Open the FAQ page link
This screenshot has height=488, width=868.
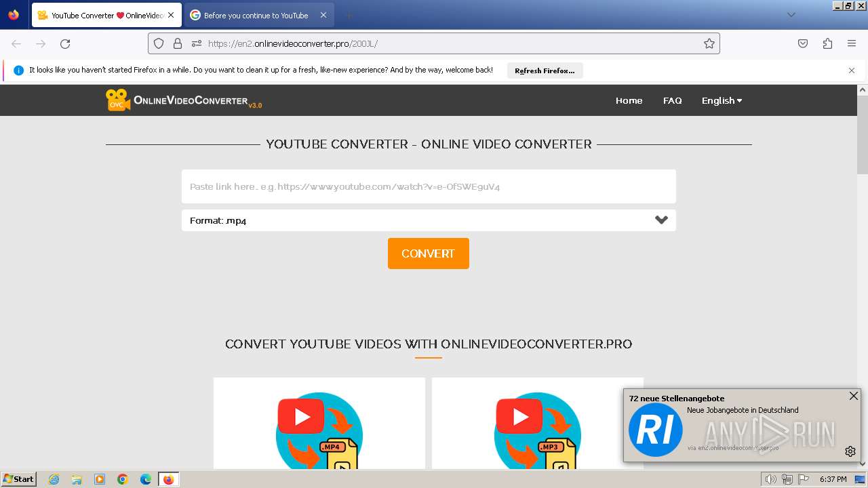pos(672,100)
